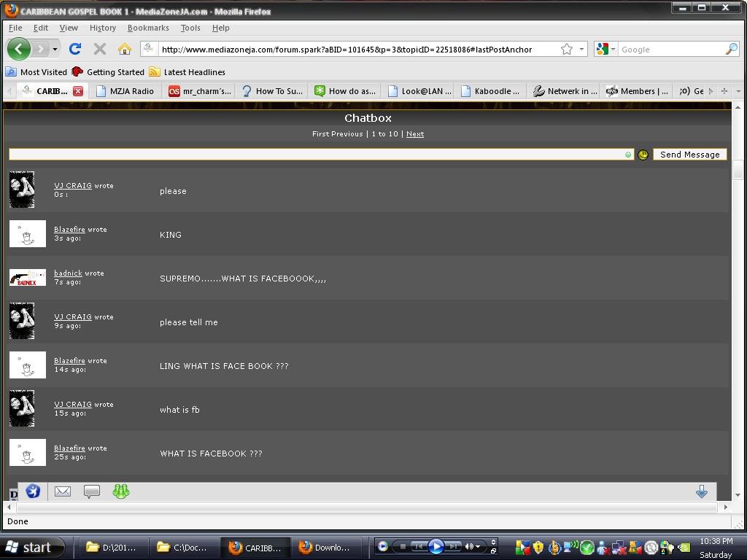Click the NVIDIA tray icon

[684, 548]
